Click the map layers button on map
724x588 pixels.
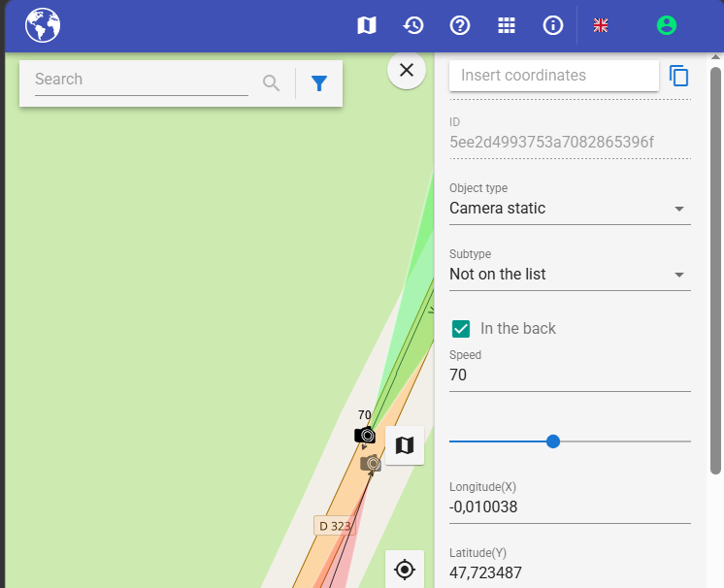[x=405, y=445]
